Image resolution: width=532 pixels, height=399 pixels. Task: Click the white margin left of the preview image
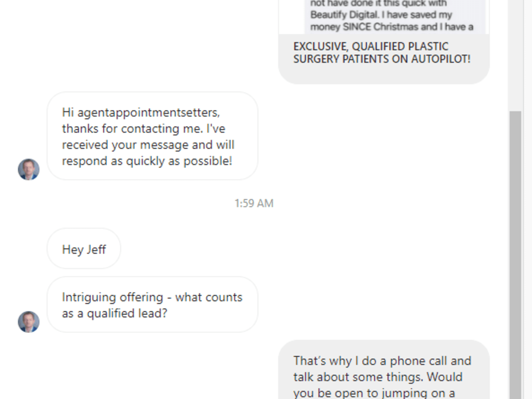point(292,17)
